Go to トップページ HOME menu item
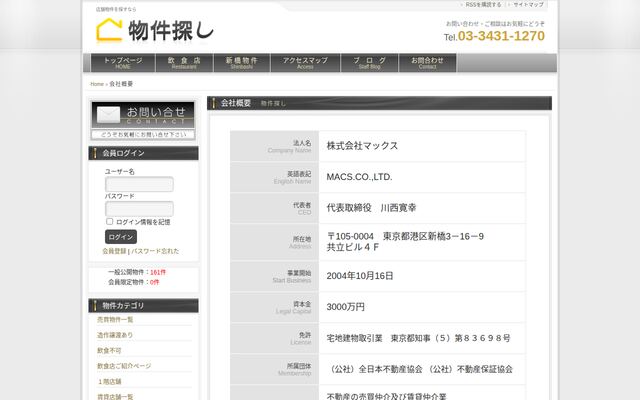 123,63
